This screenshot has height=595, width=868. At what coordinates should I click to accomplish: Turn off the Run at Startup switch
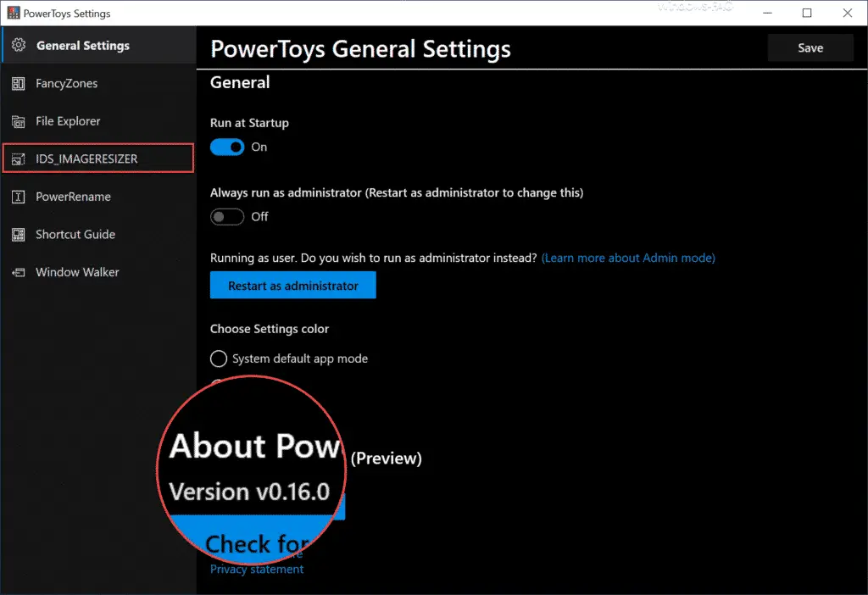tap(227, 147)
